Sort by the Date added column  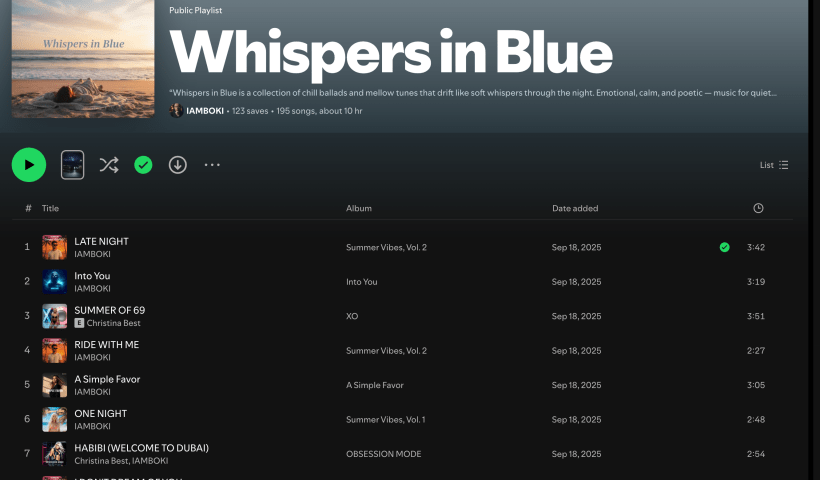[575, 208]
